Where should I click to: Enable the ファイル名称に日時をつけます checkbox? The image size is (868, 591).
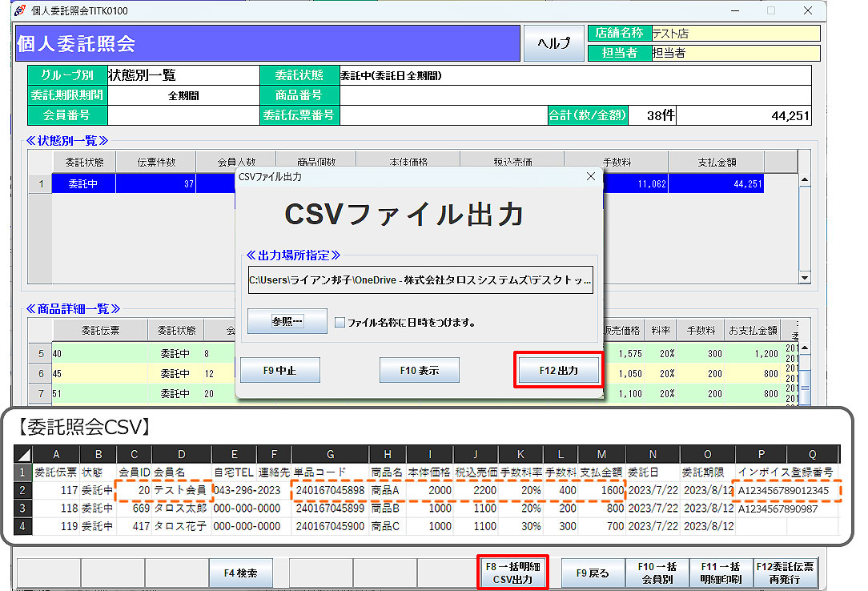[x=340, y=323]
